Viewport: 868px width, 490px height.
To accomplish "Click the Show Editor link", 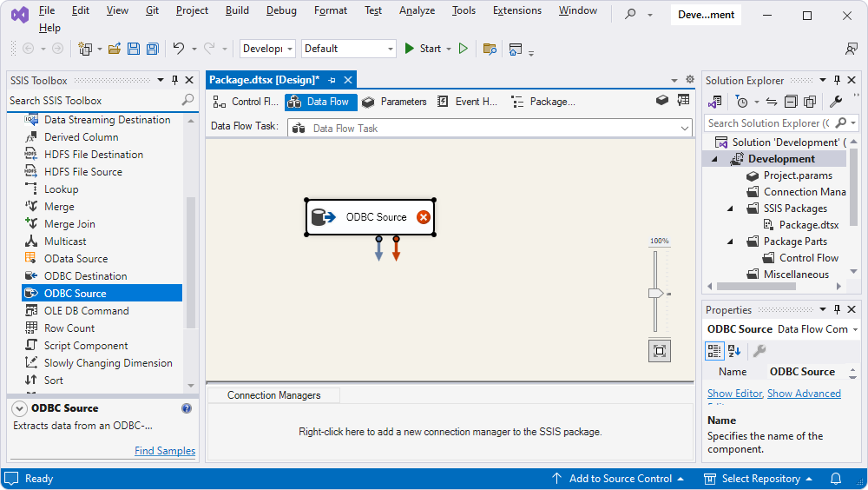I will tap(734, 394).
